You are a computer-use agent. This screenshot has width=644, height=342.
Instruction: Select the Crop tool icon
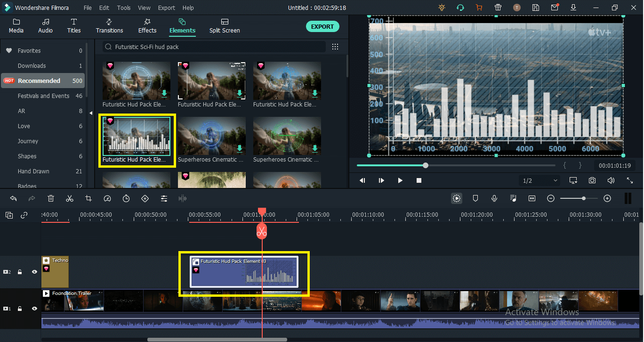[x=89, y=198]
